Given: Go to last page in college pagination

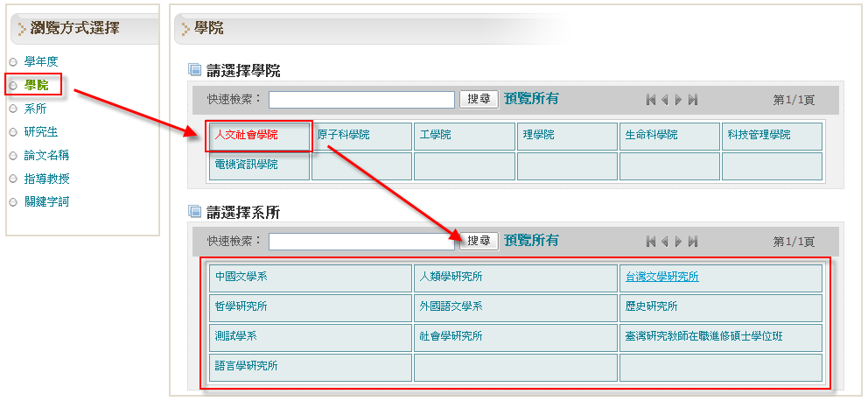Looking at the screenshot, I should coord(693,100).
